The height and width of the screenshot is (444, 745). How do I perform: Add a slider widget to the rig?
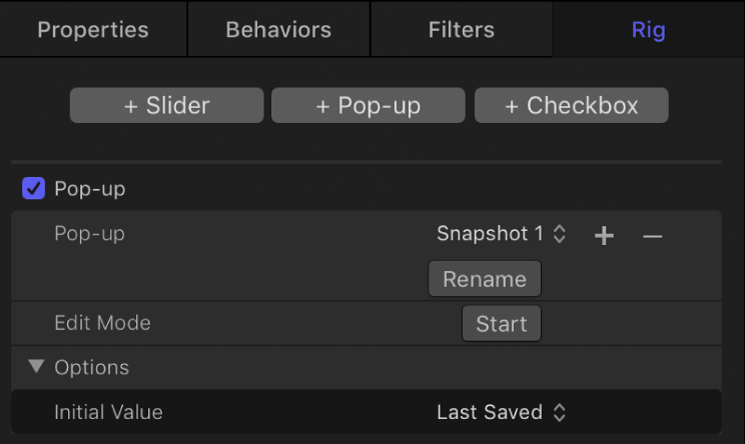(x=167, y=106)
